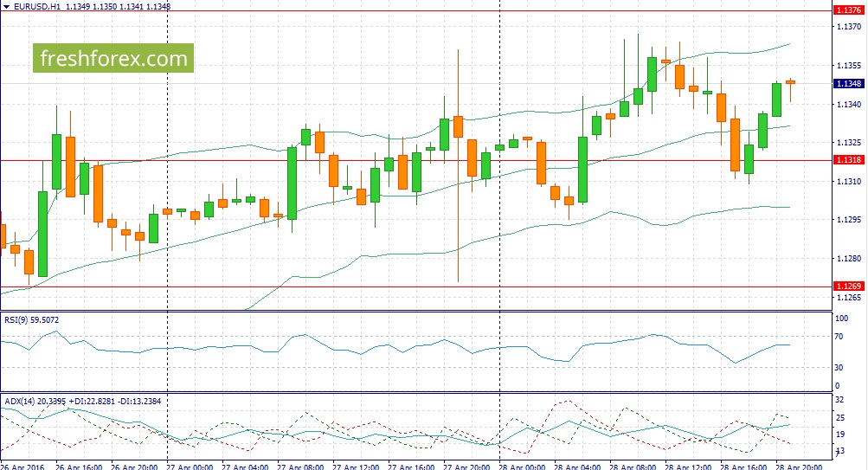The height and width of the screenshot is (470, 868).
Task: Click the 32 value on ADX scale
Action: [x=838, y=400]
